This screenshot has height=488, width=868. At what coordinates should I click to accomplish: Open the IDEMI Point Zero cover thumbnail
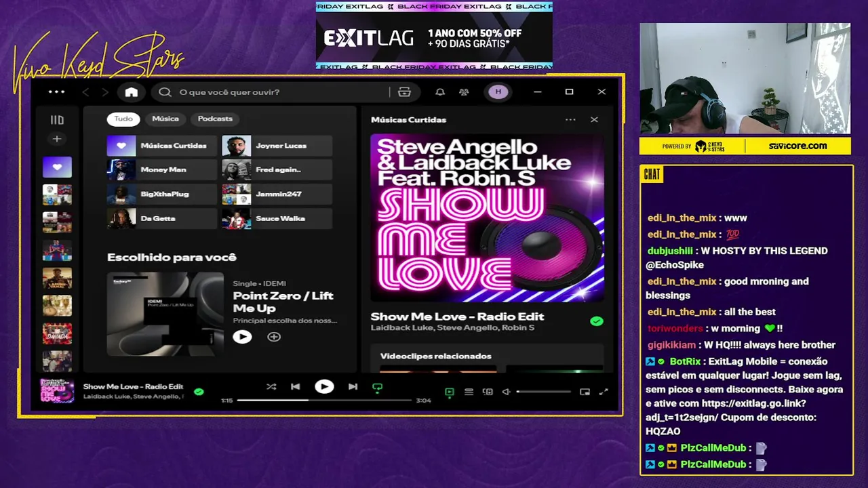tap(165, 314)
